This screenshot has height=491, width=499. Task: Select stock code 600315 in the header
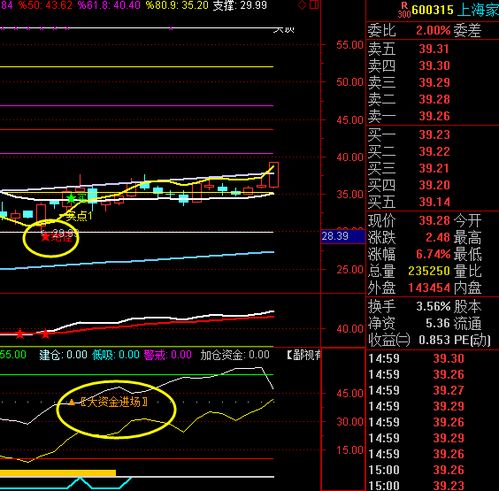[x=432, y=10]
